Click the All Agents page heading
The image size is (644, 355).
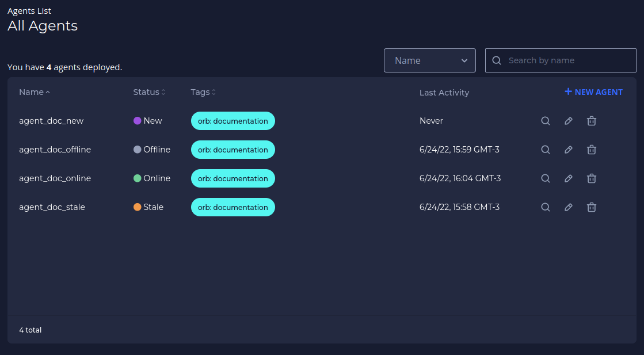coord(43,26)
